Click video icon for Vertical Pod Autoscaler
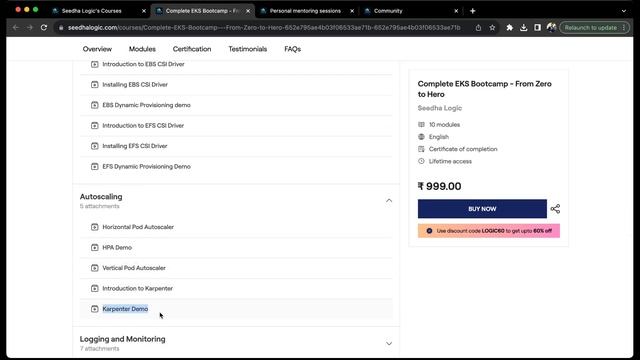Viewport: 640px width, 360px height. [95, 268]
